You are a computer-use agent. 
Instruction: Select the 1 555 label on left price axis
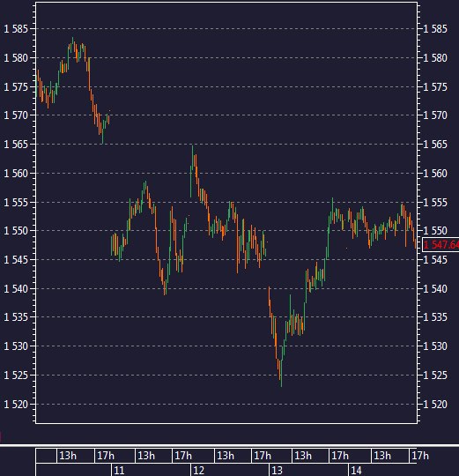(16, 202)
